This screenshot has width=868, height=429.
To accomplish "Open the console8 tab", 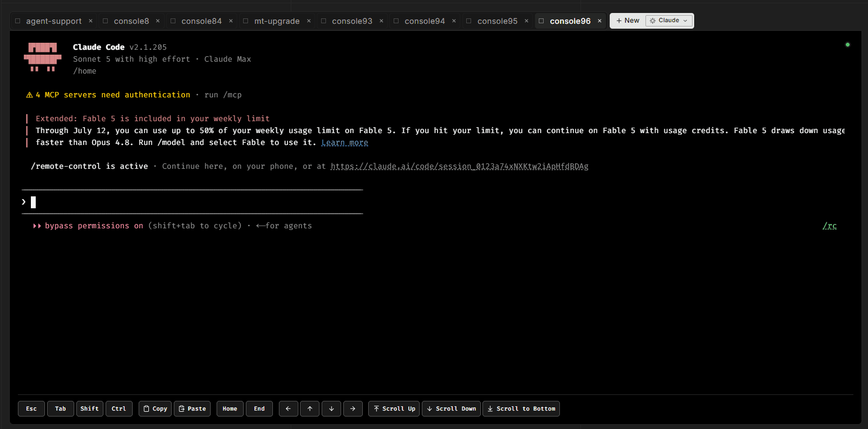I will [x=131, y=21].
